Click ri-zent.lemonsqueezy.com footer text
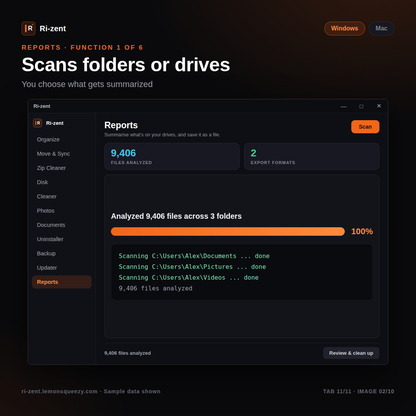 60,391
